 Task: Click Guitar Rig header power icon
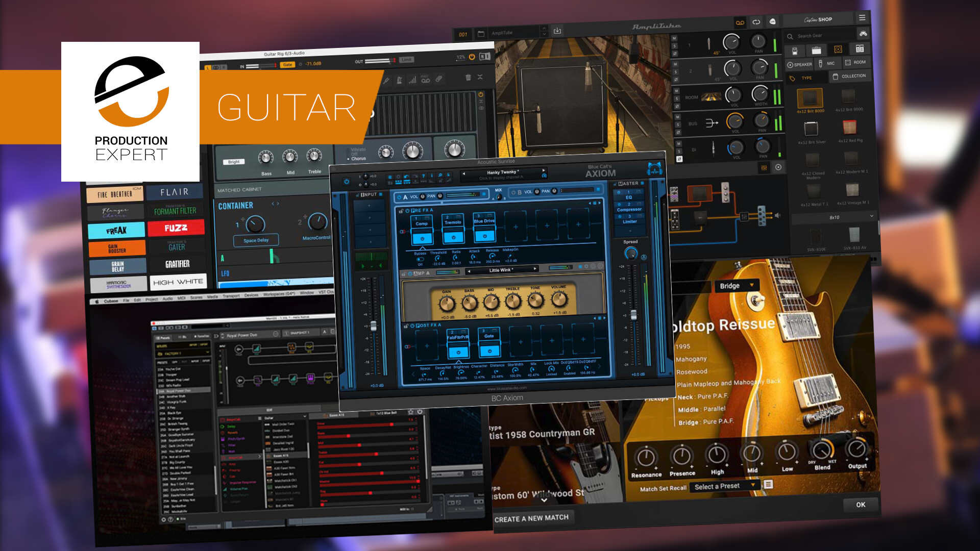coord(472,57)
